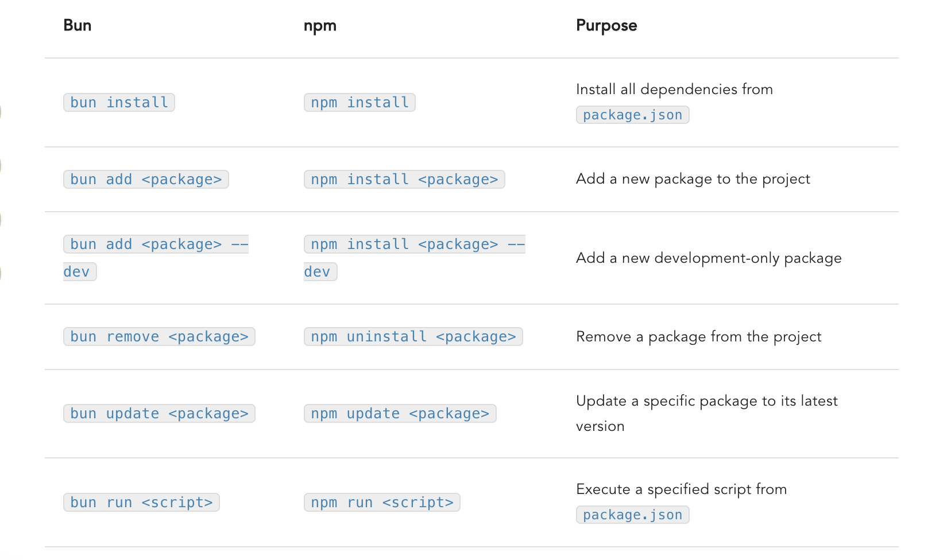The width and height of the screenshot is (951, 560).
Task: Select 'npm run <script>' code
Action: (382, 503)
